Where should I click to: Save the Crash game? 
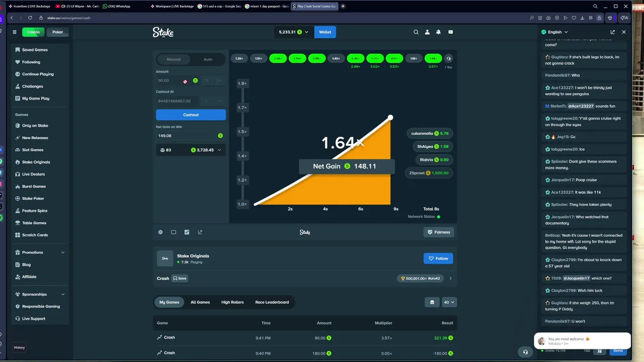pos(180,278)
